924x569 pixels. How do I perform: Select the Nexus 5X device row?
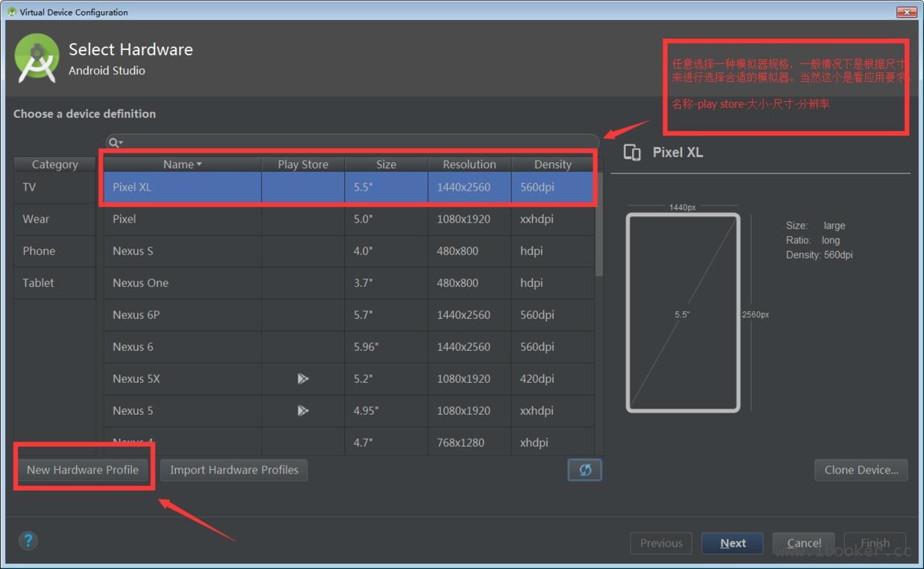tap(349, 378)
